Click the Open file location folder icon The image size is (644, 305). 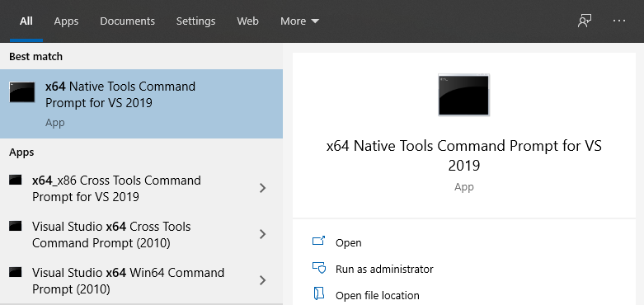coord(319,294)
